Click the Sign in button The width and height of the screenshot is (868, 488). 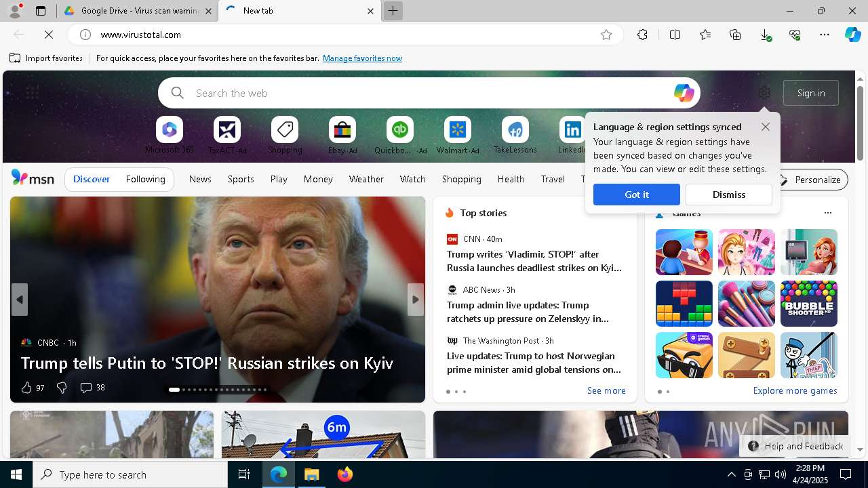click(811, 93)
